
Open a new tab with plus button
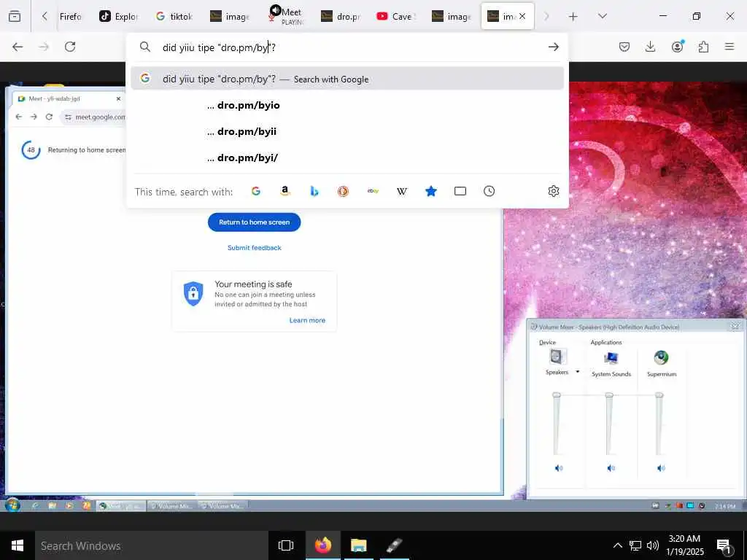[x=573, y=16]
